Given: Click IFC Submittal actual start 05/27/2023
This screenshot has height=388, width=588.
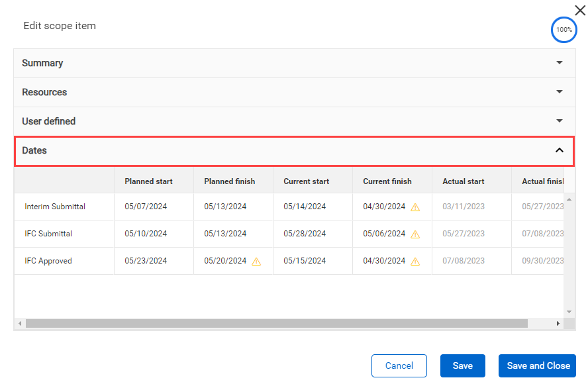Looking at the screenshot, I should point(464,234).
